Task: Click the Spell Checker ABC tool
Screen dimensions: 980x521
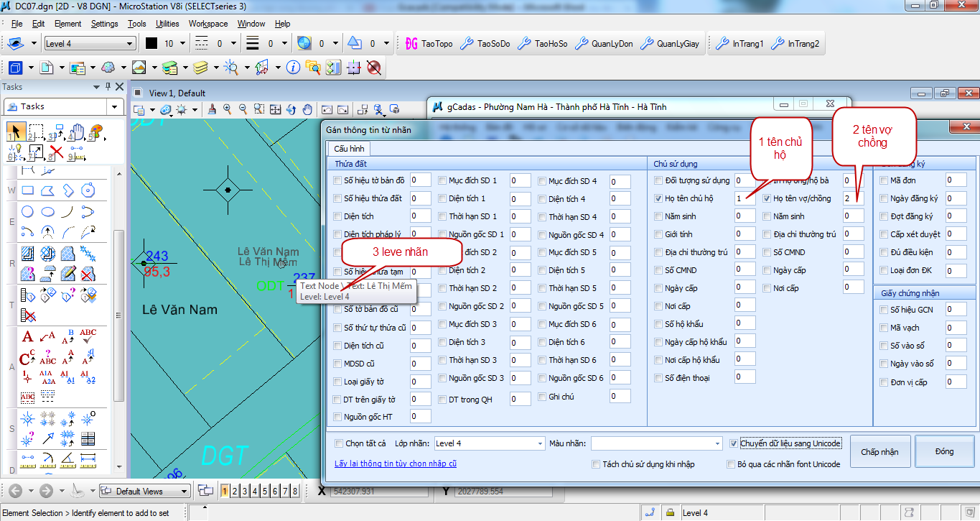Action: coord(88,336)
